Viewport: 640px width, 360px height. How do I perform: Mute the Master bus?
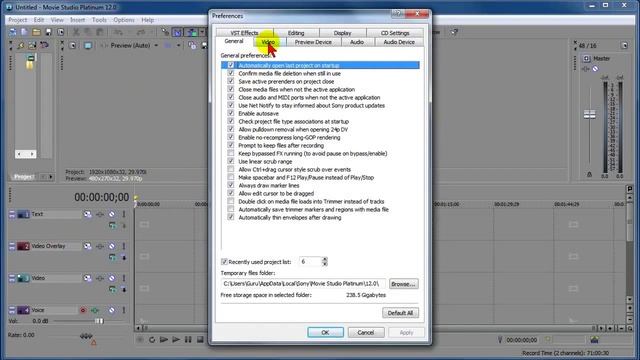[x=595, y=69]
